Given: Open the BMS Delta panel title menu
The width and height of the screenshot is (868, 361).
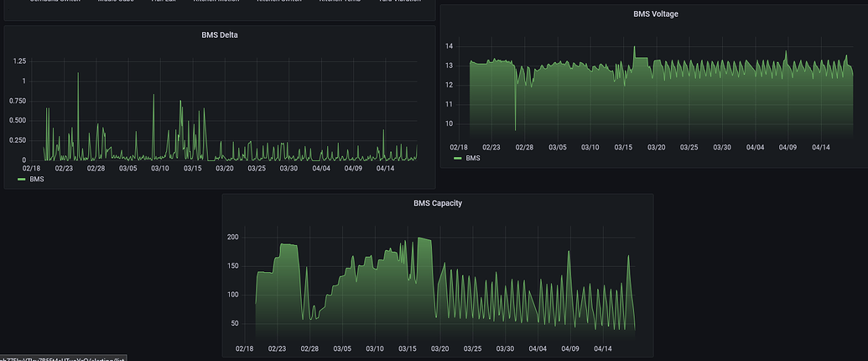Looking at the screenshot, I should pyautogui.click(x=220, y=35).
